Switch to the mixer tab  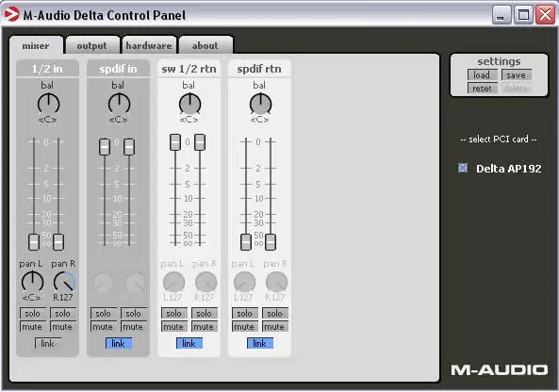click(x=36, y=45)
